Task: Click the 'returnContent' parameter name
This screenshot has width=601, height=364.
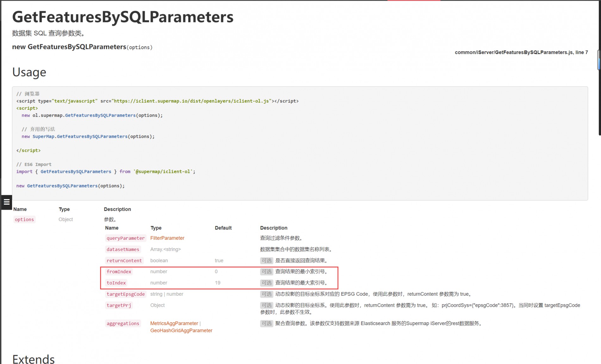Action: click(x=124, y=261)
